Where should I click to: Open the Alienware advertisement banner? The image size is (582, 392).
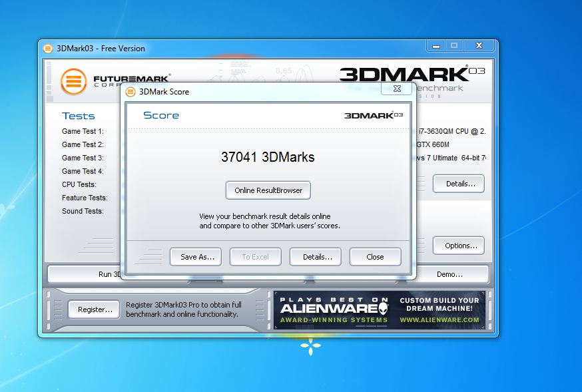pyautogui.click(x=380, y=310)
